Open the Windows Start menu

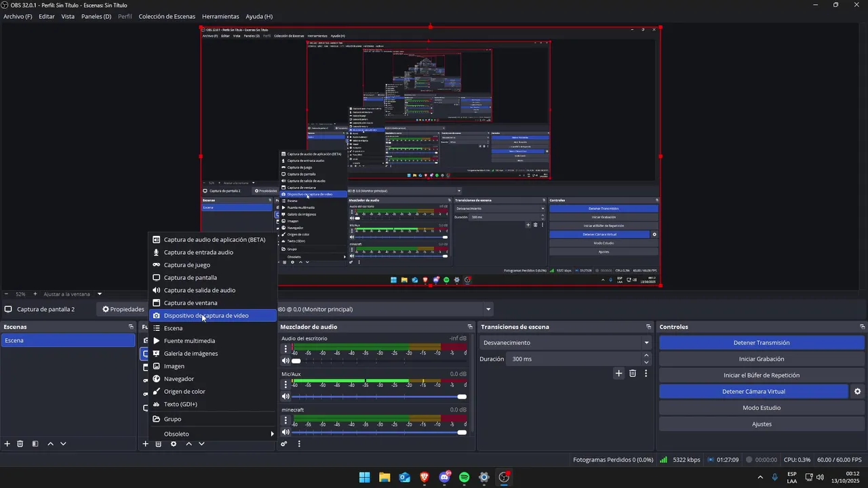(x=365, y=477)
